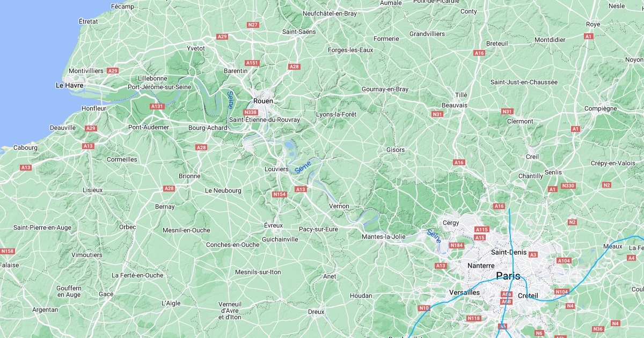
Task: Select the Beauvais town label
Action: click(455, 105)
